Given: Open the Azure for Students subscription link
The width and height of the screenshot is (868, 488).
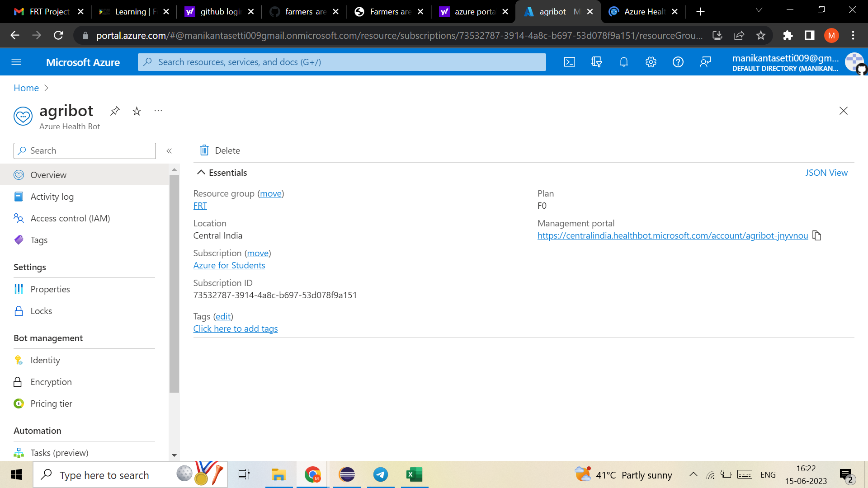Looking at the screenshot, I should coord(229,265).
